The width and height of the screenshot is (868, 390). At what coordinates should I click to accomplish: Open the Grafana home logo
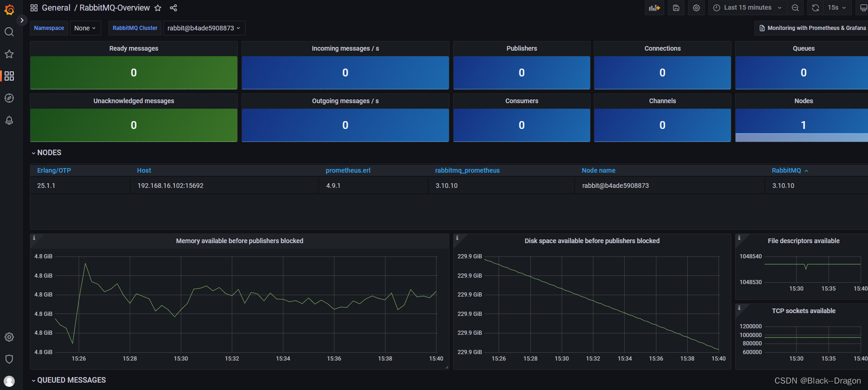pyautogui.click(x=9, y=10)
